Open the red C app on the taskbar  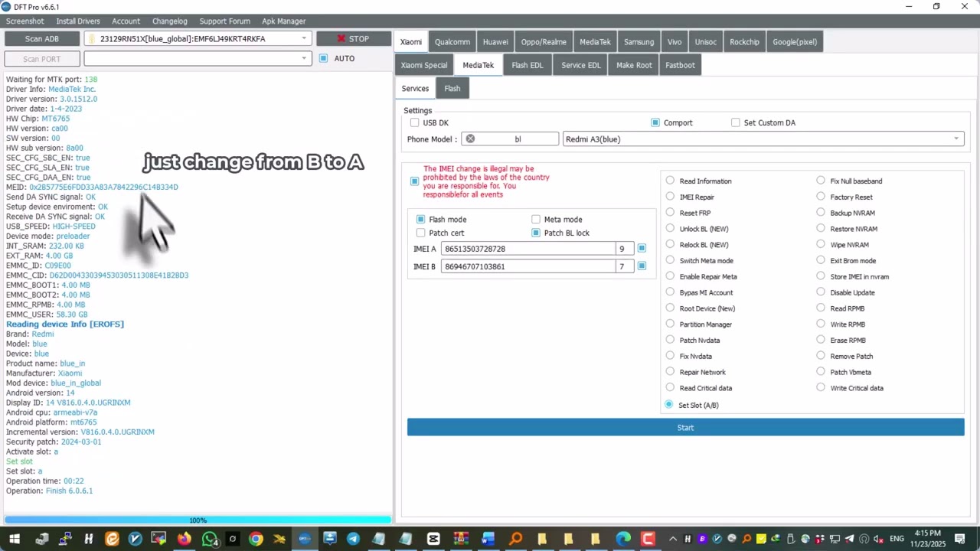pos(648,540)
